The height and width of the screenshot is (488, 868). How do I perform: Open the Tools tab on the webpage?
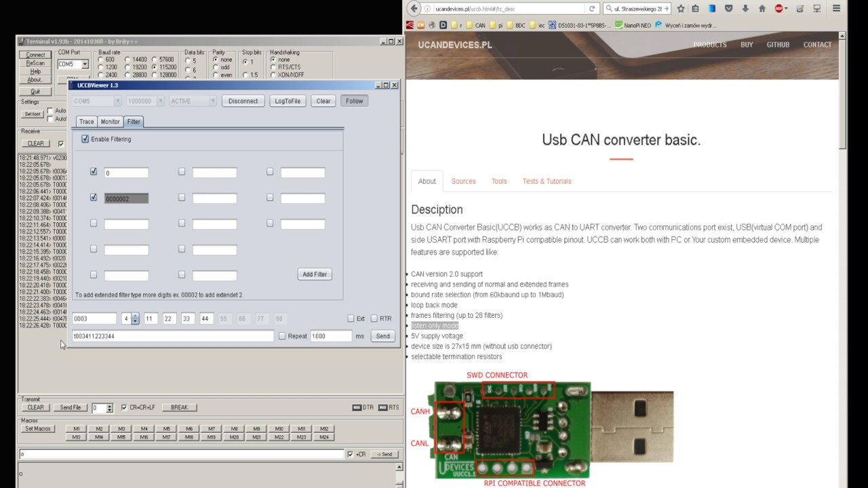tap(499, 181)
